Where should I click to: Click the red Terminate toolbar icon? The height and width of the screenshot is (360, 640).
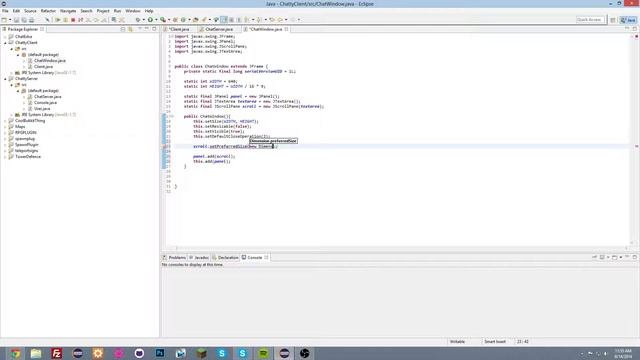73,20
